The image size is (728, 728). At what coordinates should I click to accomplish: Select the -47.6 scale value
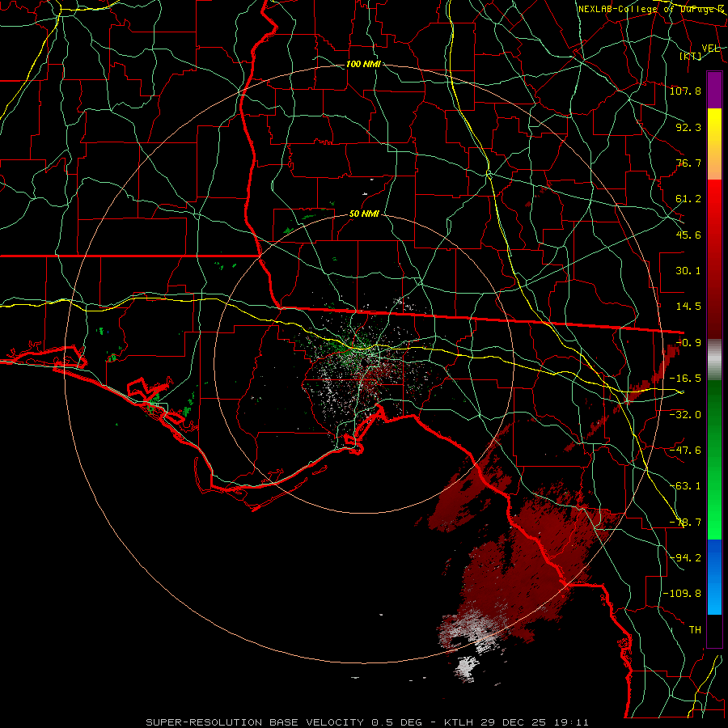[x=685, y=451]
